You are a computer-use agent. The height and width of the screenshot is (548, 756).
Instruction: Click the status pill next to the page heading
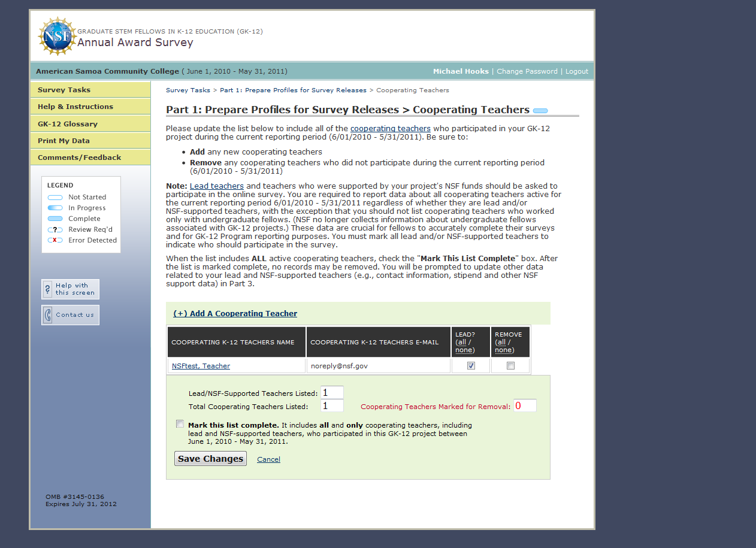(x=540, y=111)
